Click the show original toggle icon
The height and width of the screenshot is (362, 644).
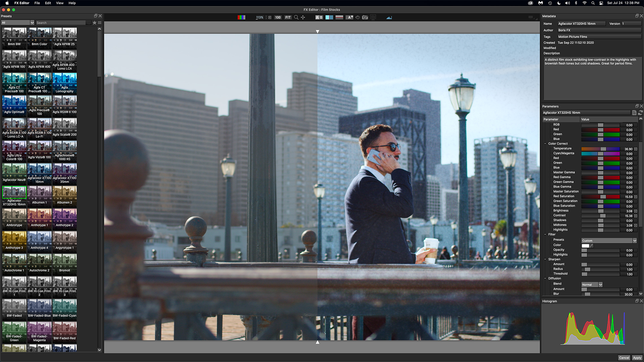358,17
